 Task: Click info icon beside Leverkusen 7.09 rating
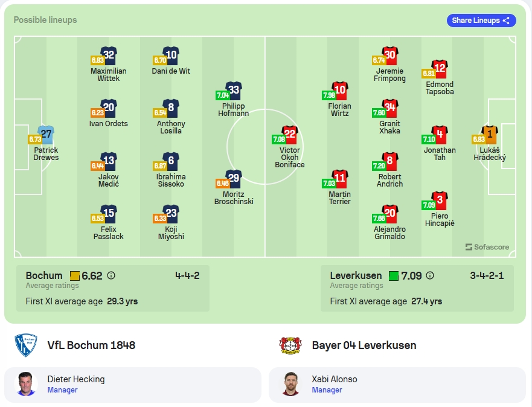tap(430, 275)
